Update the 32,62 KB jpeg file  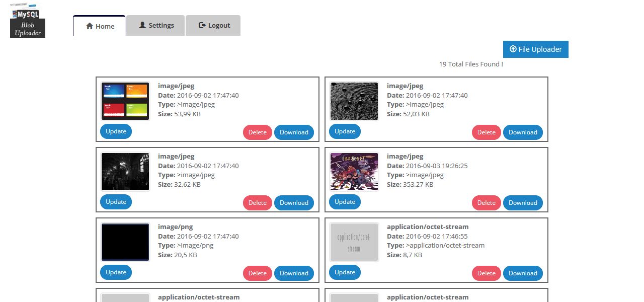click(x=116, y=202)
